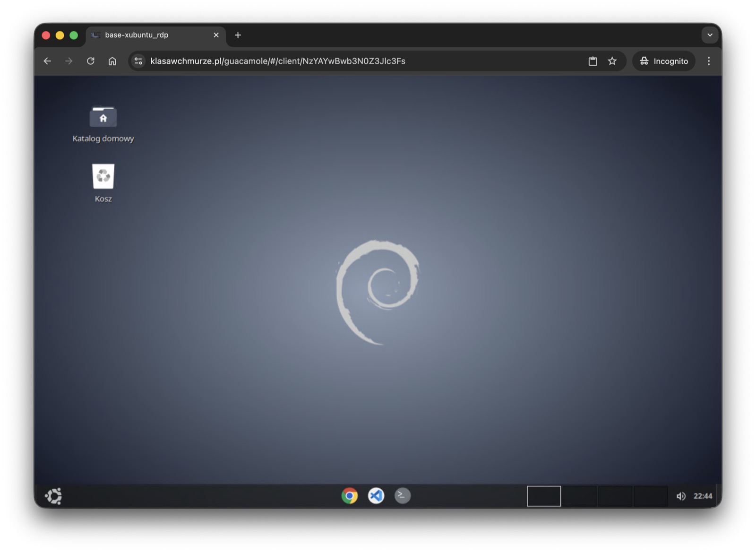Viewport: 756px width, 553px height.
Task: Select the Kosz trash icon
Action: click(x=103, y=176)
